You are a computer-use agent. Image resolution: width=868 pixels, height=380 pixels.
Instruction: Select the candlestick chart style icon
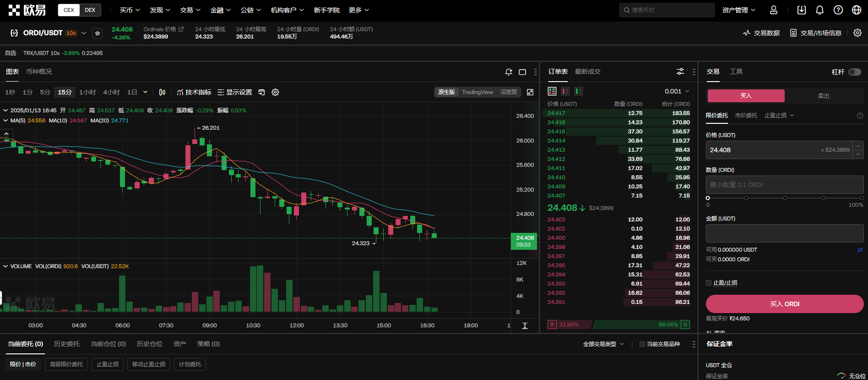click(162, 92)
